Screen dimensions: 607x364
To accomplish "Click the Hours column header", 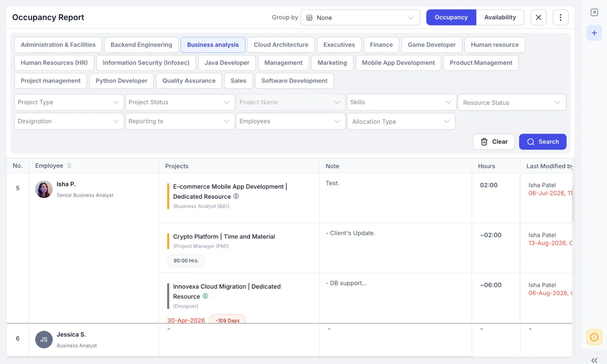I will (x=487, y=166).
